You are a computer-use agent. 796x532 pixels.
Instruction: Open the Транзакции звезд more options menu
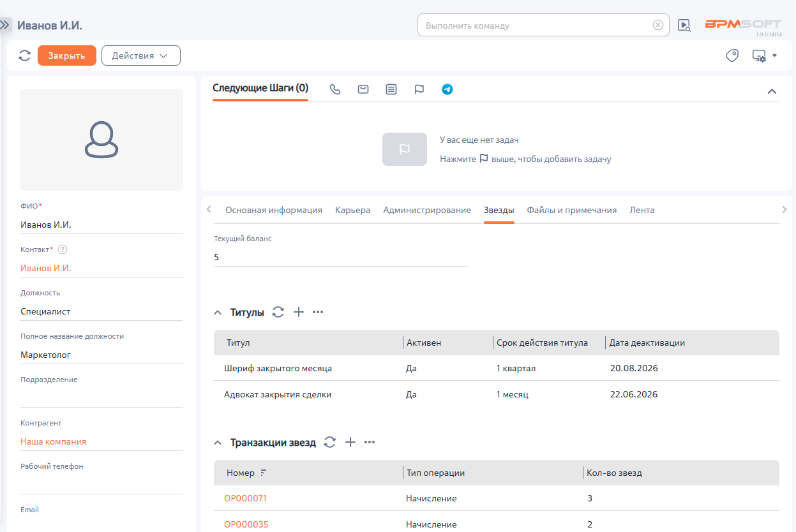370,442
